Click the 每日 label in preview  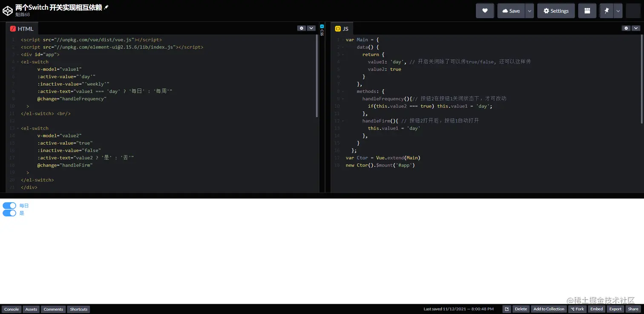pos(24,205)
